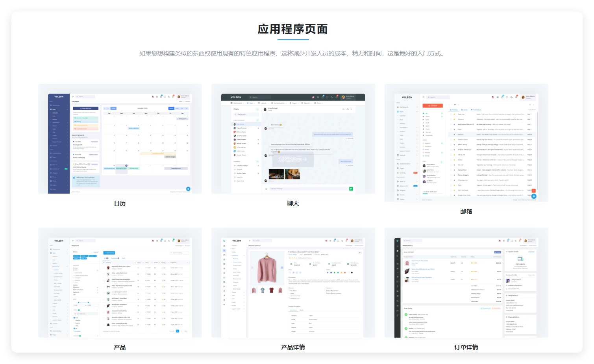Viewport: 594px width, 364px height.
Task: Open the 产品详情 product details thumbnail
Action: (x=293, y=283)
